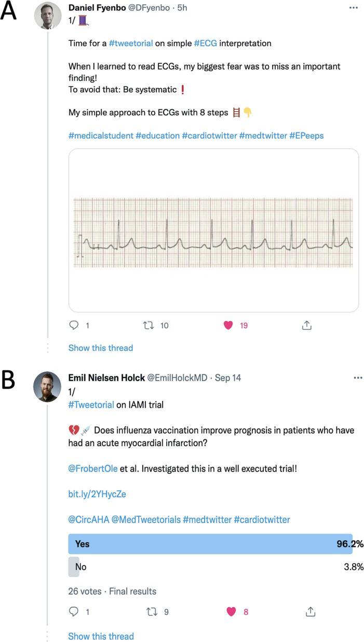Show this thread under IAMI tweet

pos(101,636)
